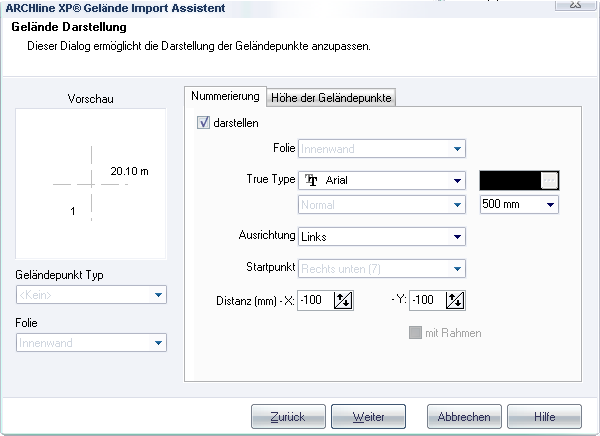600x436 pixels.
Task: Open Hilfe for this dialog
Action: click(544, 416)
